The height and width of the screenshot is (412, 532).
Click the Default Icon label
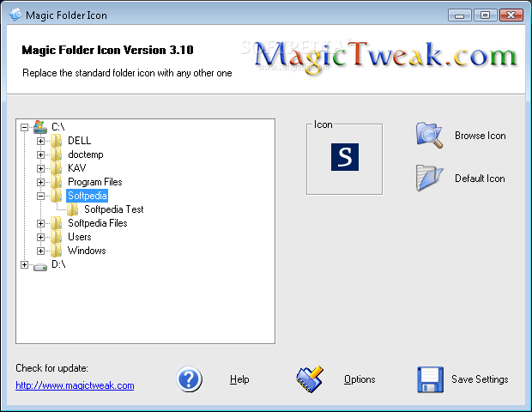pyautogui.click(x=480, y=179)
